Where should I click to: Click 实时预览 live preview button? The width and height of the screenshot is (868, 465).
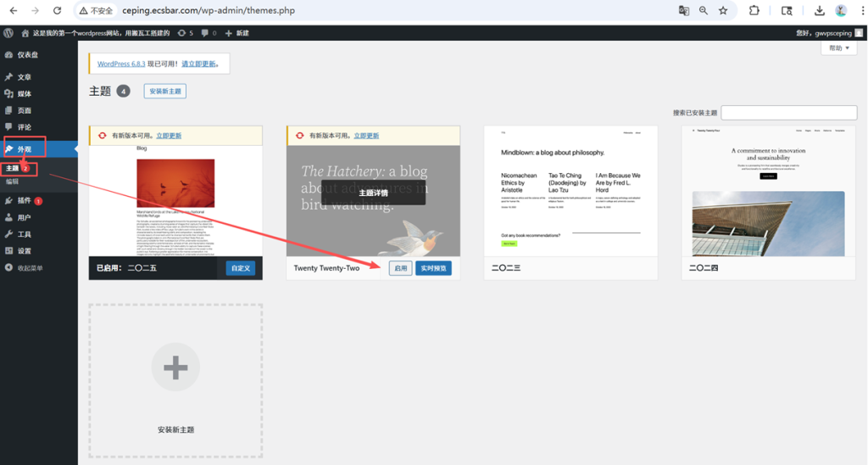(433, 268)
